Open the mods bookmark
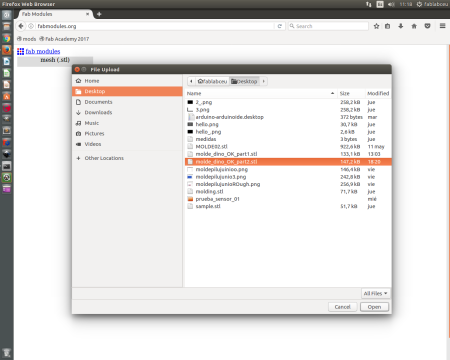Screen dimensions: 450x360 pos(26,39)
